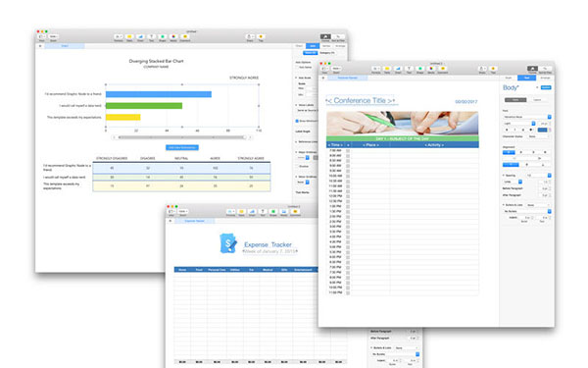Screen dimensions: 588x368
Task: Click Update button next to Body style
Action: point(546,87)
